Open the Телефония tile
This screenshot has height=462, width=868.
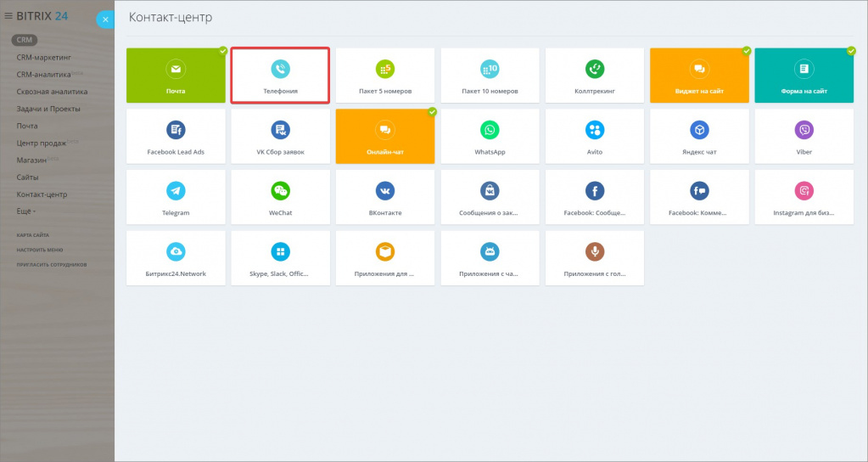(280, 76)
